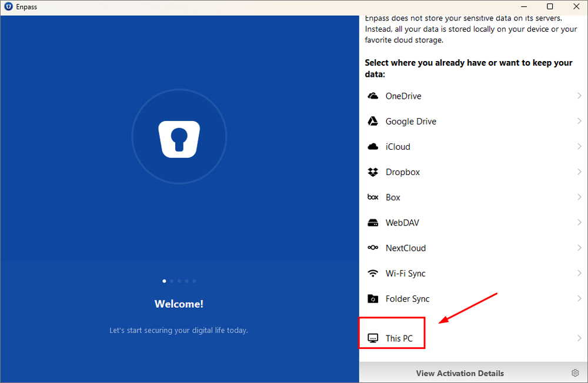The width and height of the screenshot is (588, 383).
Task: Click the NextCloud logo icon
Action: [x=372, y=248]
